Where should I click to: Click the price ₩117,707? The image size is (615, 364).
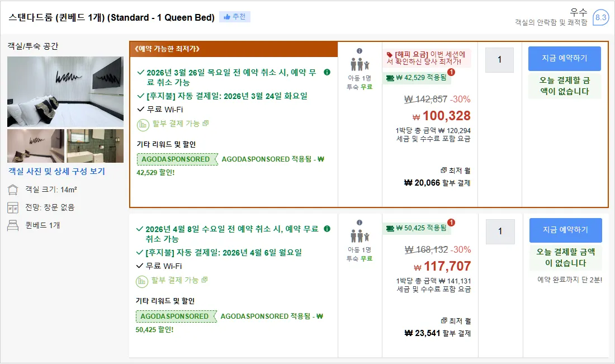(x=442, y=266)
